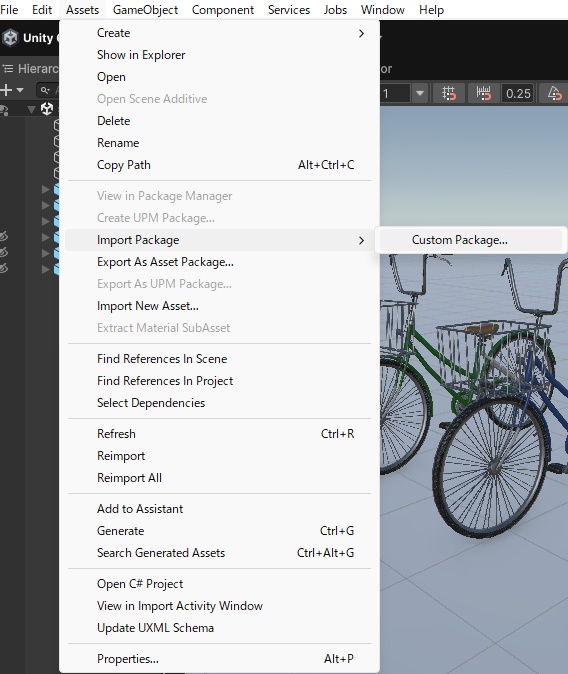Screen dimensions: 568x674
Task: Choose Show in Explorer
Action: point(219,55)
